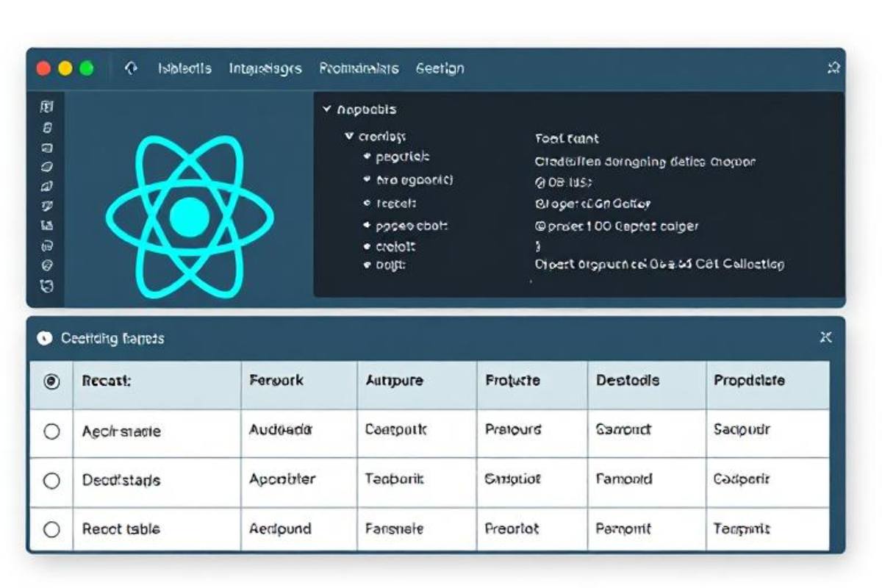Screen dimensions: 882x588
Task: Click the topmost icon in the left sidebar
Action: tap(46, 107)
